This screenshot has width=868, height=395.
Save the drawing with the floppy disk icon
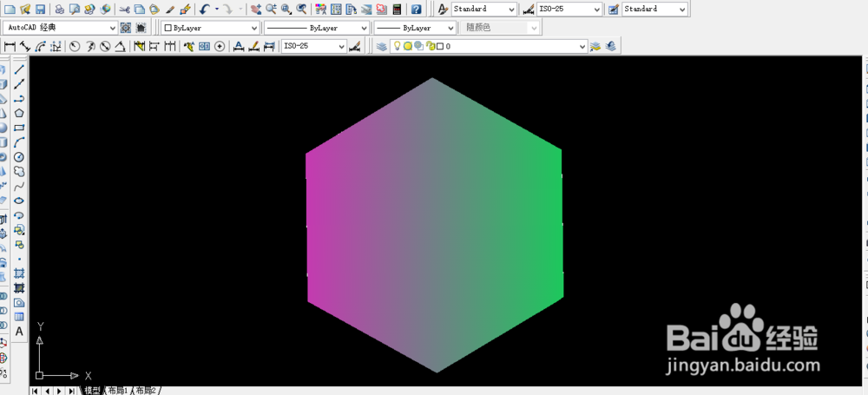40,10
